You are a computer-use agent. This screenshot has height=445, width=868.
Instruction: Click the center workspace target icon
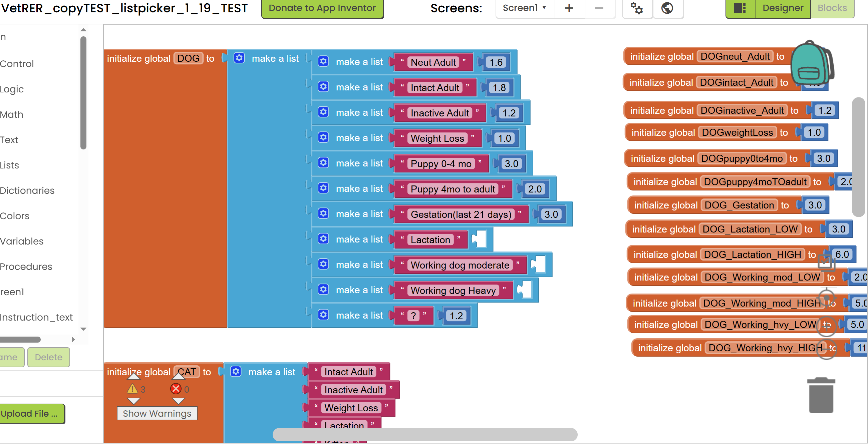[826, 298]
